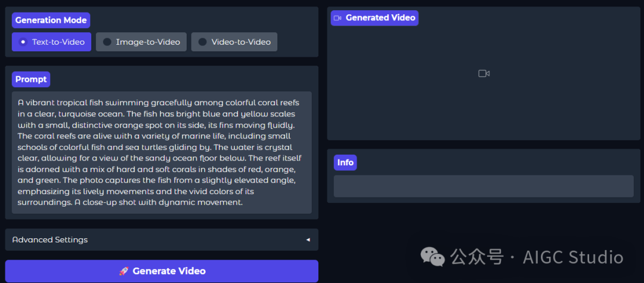The width and height of the screenshot is (644, 283).
Task: Select the Video-to-Video mode
Action: click(x=234, y=42)
